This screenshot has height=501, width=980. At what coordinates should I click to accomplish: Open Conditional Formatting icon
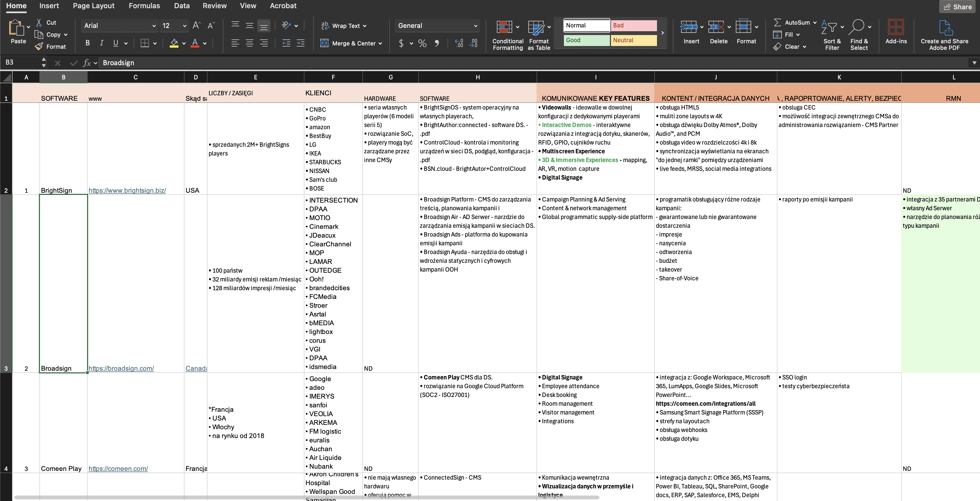tap(504, 27)
